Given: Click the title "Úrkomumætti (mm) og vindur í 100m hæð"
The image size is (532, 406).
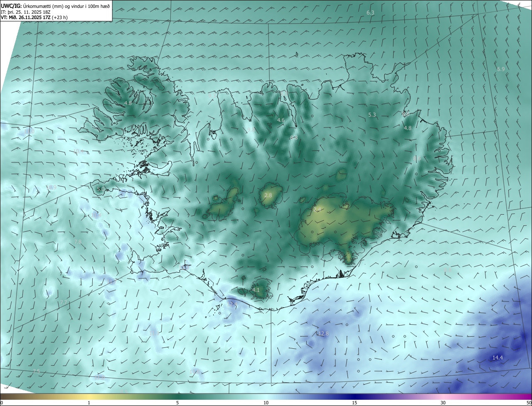Looking at the screenshot, I should [66, 5].
